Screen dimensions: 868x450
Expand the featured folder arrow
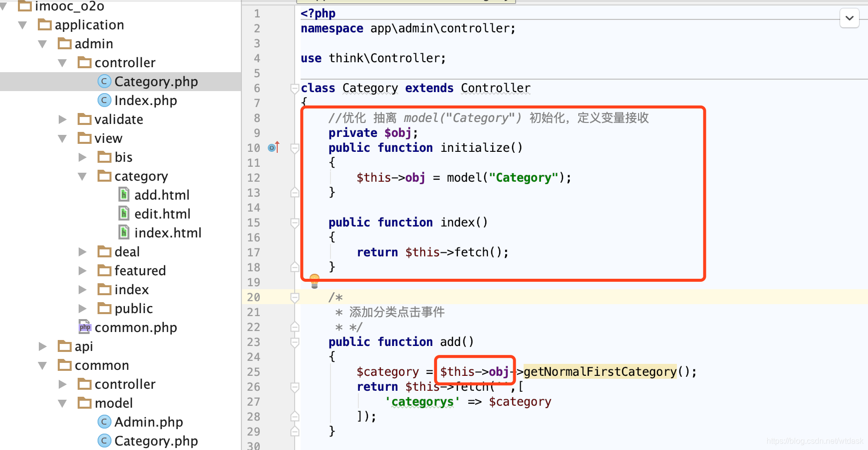point(82,271)
